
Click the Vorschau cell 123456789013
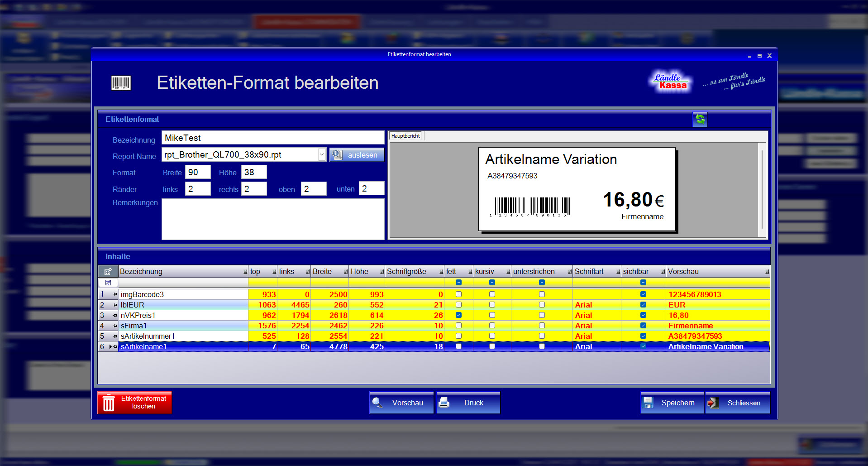[718, 294]
